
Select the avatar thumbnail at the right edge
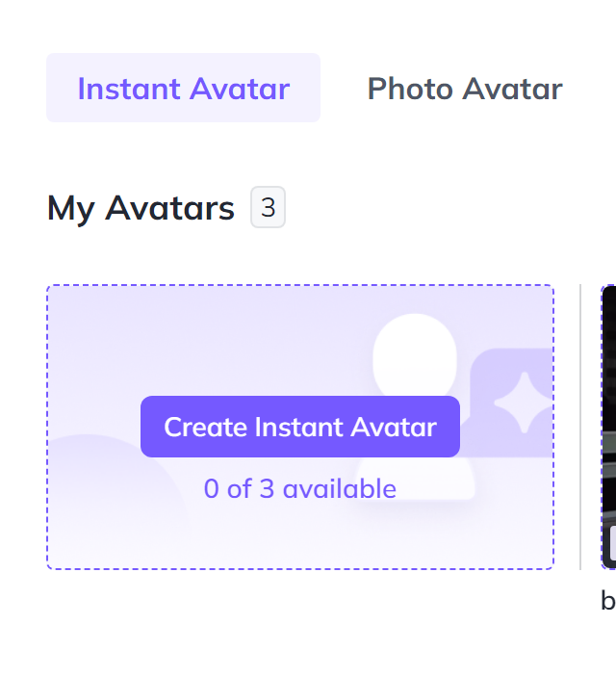coord(609,424)
